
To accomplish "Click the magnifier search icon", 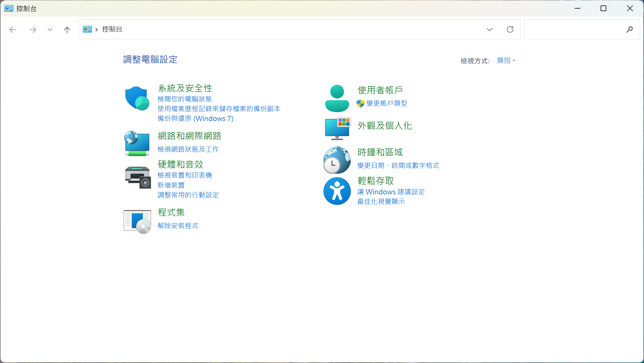I will pyautogui.click(x=629, y=29).
